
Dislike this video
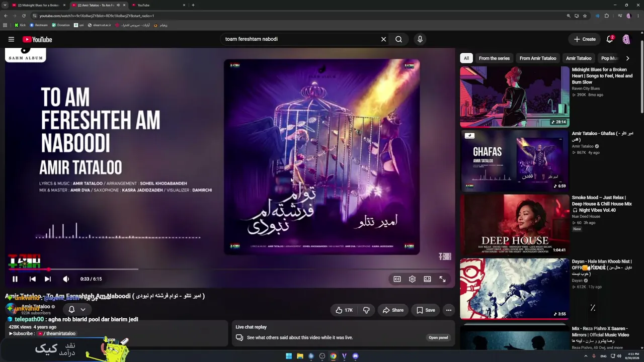point(366,310)
